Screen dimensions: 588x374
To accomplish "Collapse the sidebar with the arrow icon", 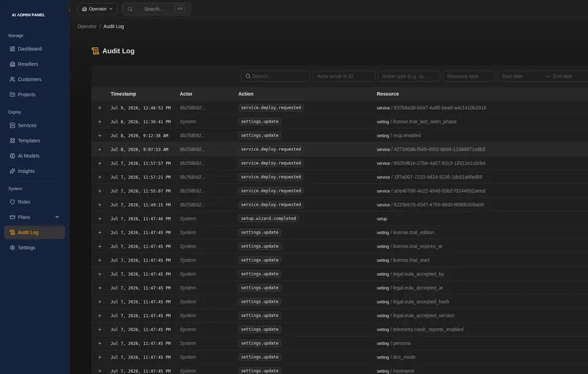I will click(69, 10).
